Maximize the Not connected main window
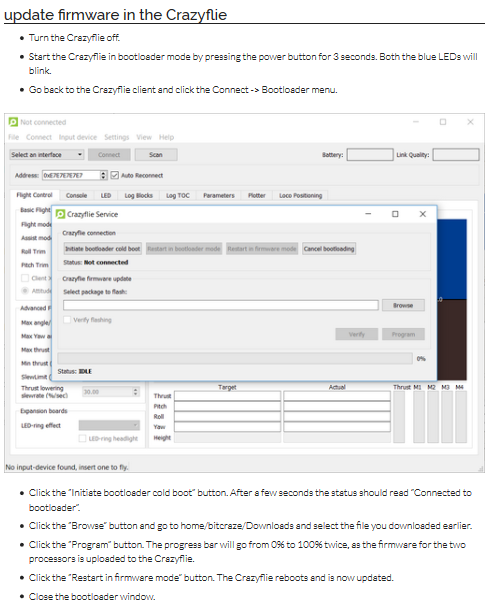 coord(443,122)
